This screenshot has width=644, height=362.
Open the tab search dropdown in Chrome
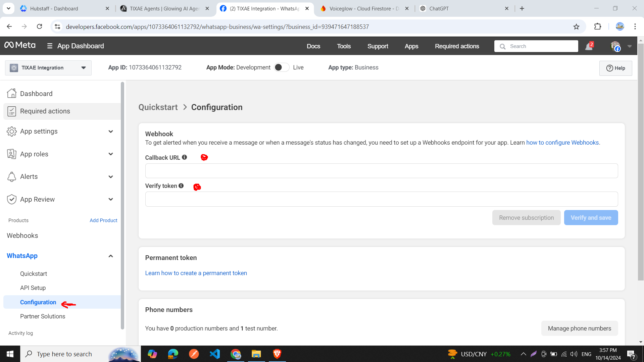(8, 8)
